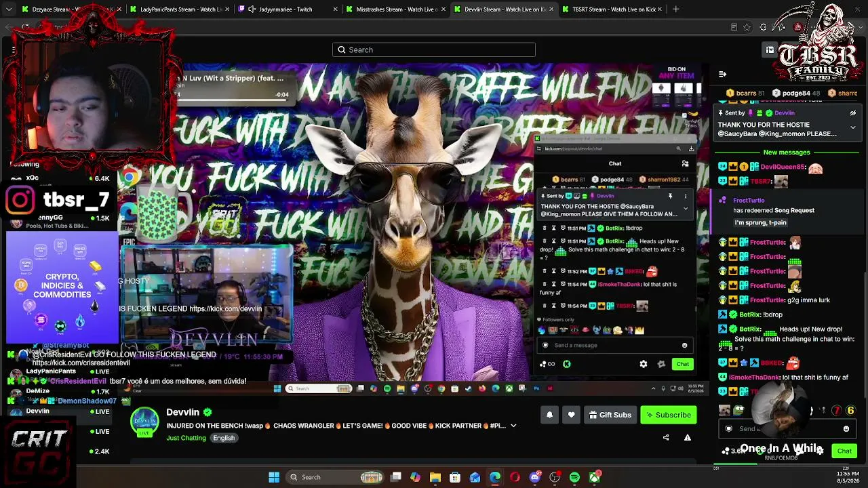Report the stream with the warning icon

pyautogui.click(x=688, y=438)
